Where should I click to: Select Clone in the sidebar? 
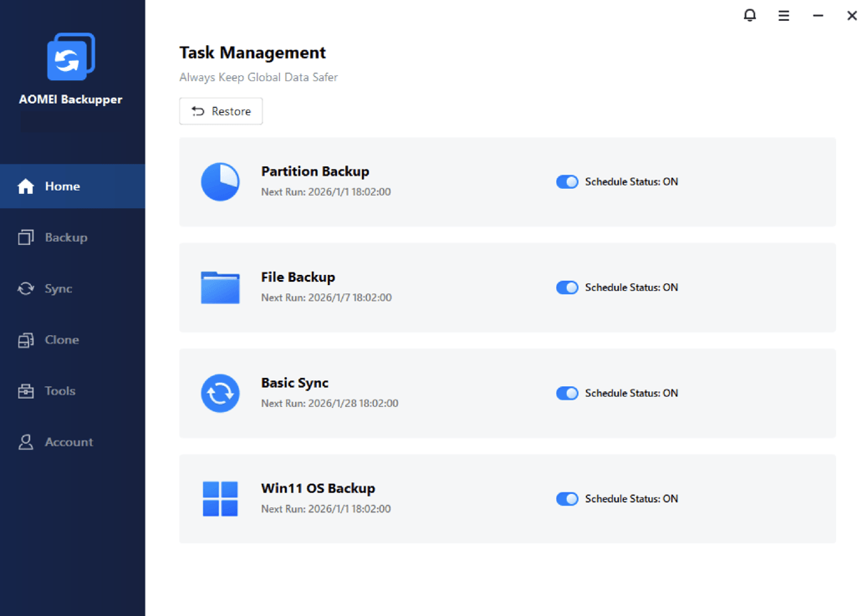[x=61, y=340]
